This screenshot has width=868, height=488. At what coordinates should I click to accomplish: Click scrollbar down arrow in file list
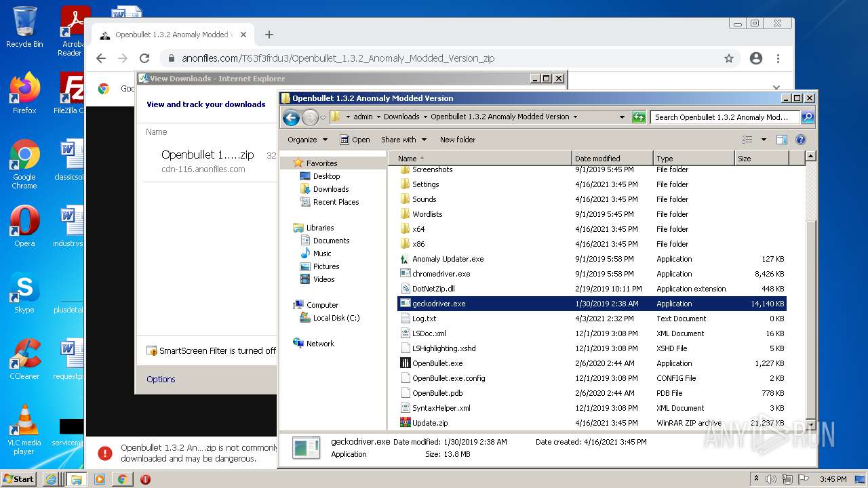[810, 424]
